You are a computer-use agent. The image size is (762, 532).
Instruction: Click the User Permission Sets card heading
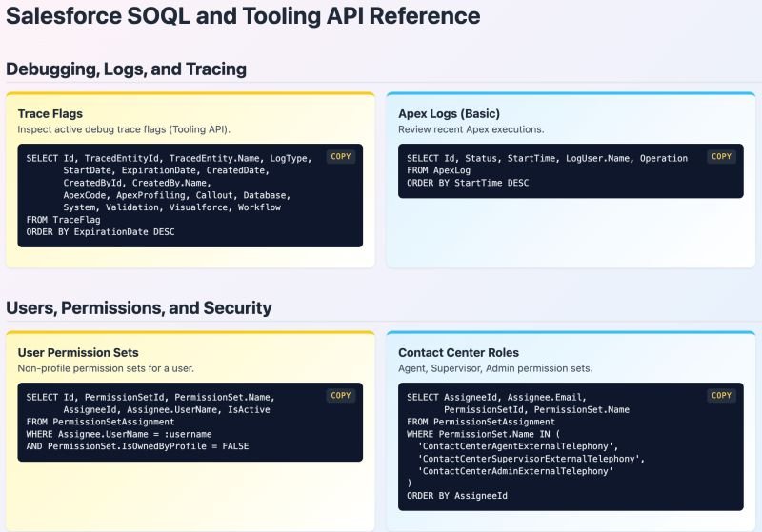point(78,352)
